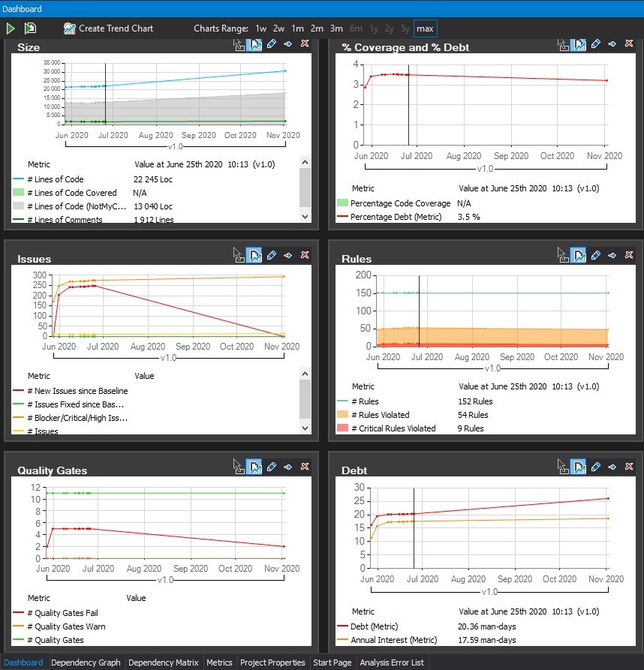
Task: Click the edit pencil icon on Quality Gates chart
Action: tap(271, 467)
